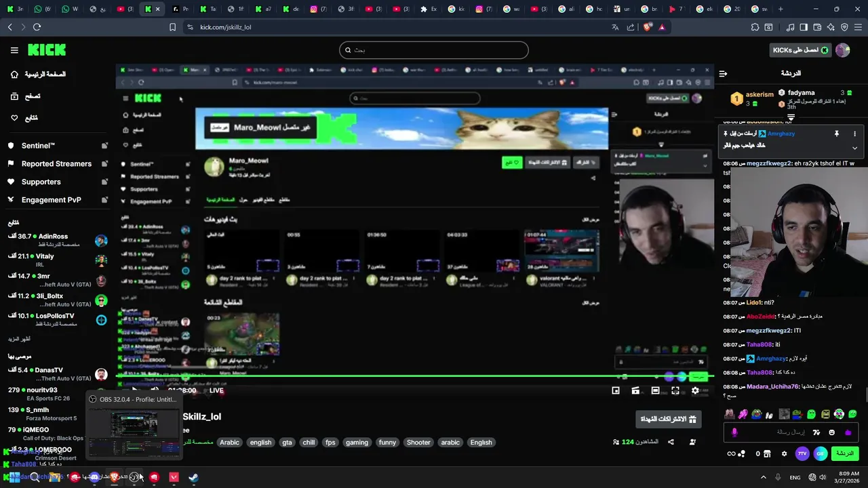This screenshot has height=488, width=868.
Task: Open the Following sidebar item
Action: 24,118
